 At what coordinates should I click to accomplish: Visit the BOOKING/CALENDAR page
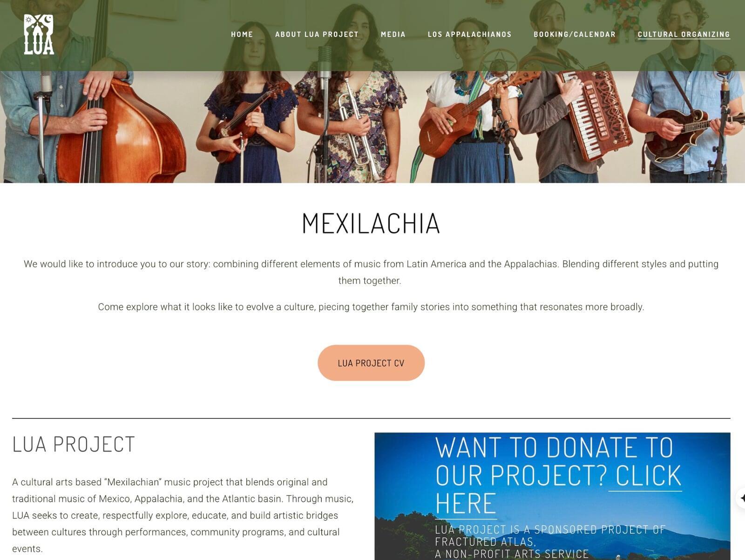574,34
